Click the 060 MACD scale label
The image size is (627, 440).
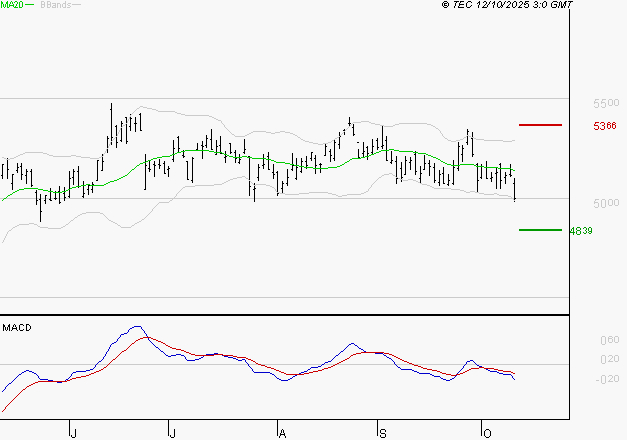608,341
